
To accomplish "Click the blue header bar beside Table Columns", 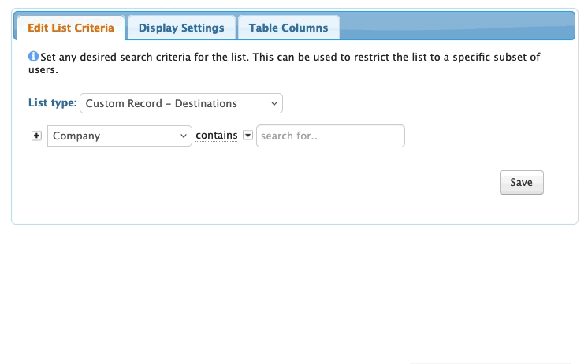I will 457,28.
